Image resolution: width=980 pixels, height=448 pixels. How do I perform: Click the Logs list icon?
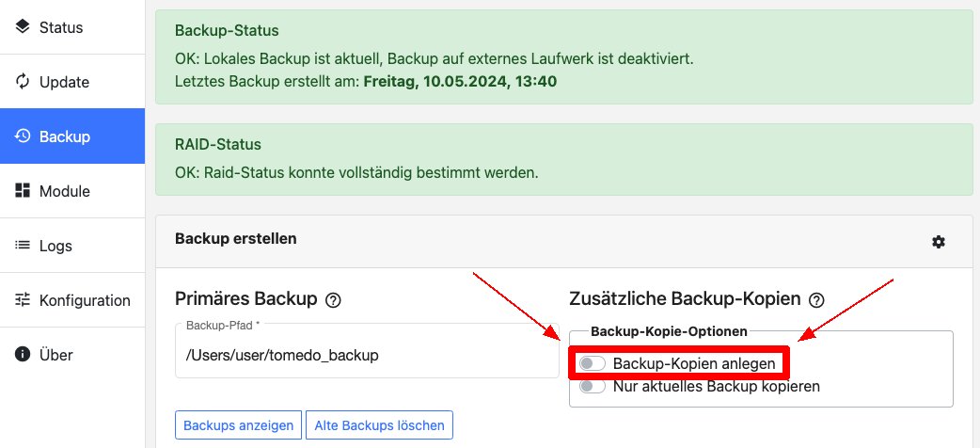click(x=23, y=246)
